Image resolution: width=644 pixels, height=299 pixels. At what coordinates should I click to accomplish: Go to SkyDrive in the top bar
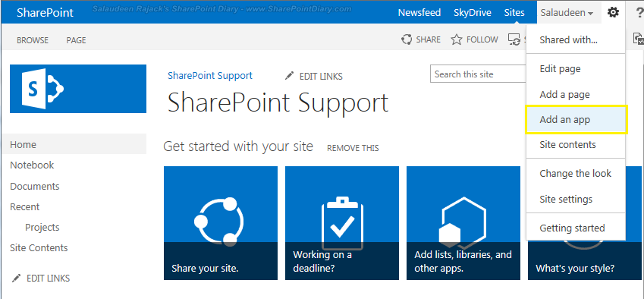click(473, 13)
